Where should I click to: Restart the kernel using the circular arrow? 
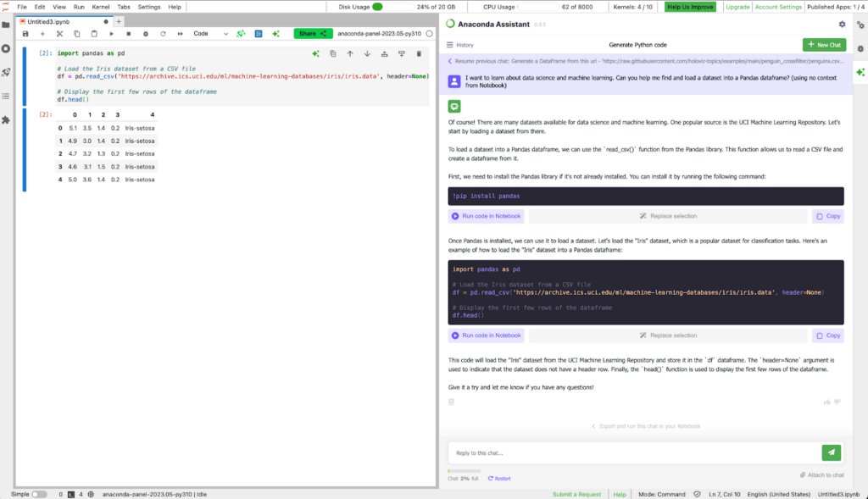click(163, 34)
